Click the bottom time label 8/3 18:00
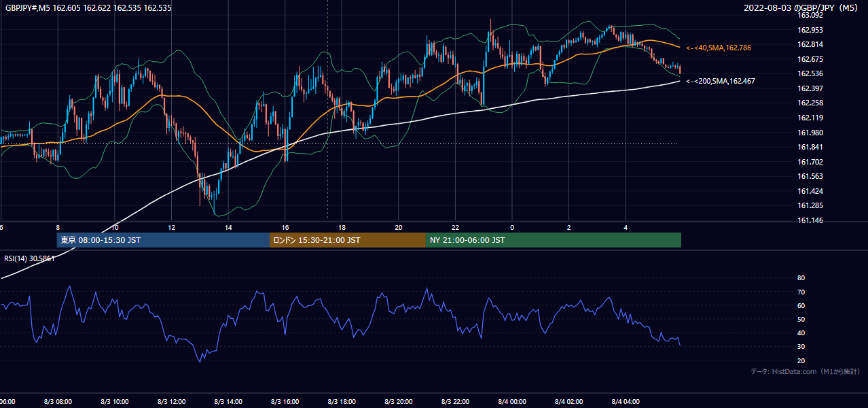 tap(342, 402)
